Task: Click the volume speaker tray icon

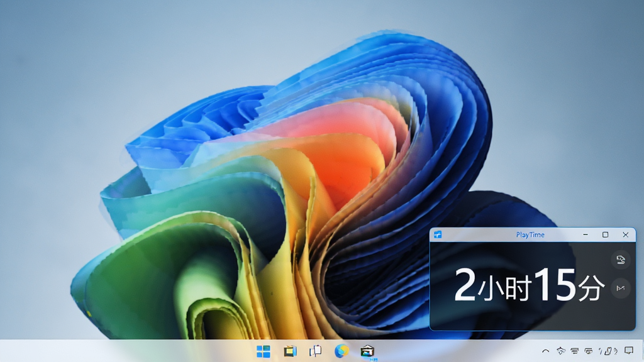Action: [608, 351]
